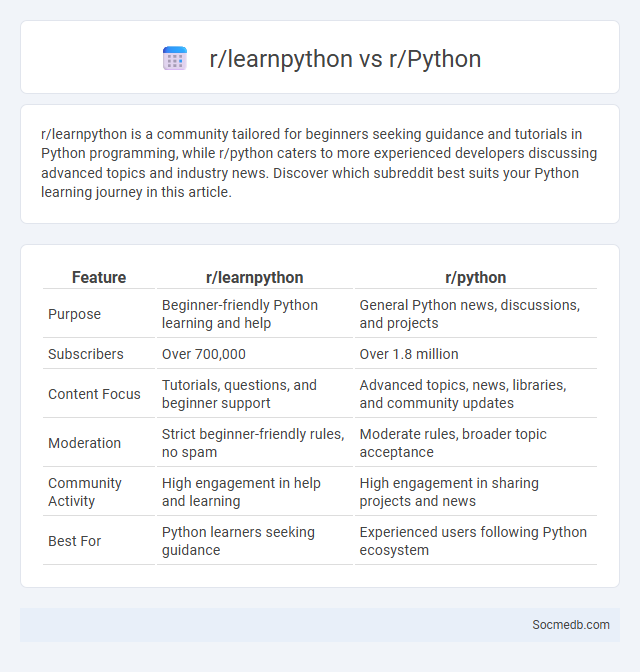Click the calendar icon beside the title

click(x=175, y=58)
